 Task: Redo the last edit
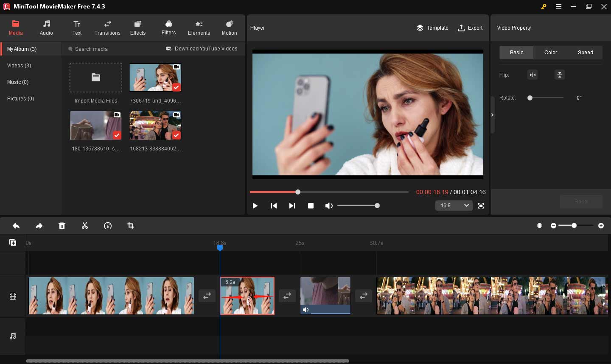pos(39,225)
